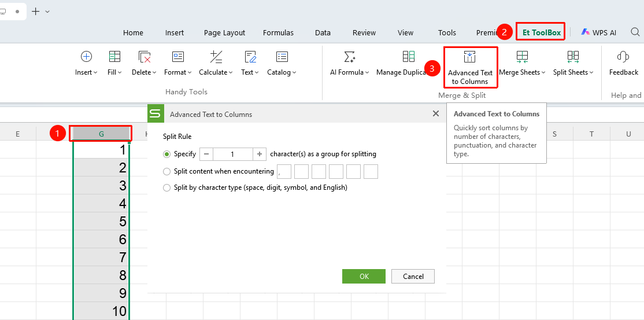Expand the Delete dropdown arrow
This screenshot has height=320, width=644.
click(x=154, y=72)
